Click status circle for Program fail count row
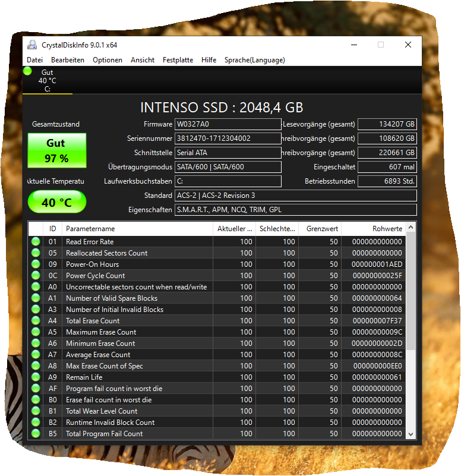Image resolution: width=461 pixels, height=476 pixels. pos(36,388)
